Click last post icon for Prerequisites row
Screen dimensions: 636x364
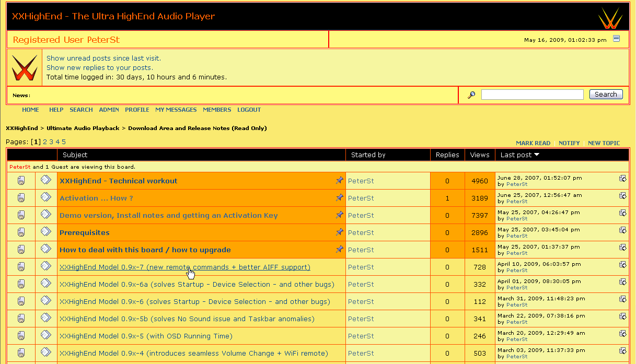(x=623, y=230)
